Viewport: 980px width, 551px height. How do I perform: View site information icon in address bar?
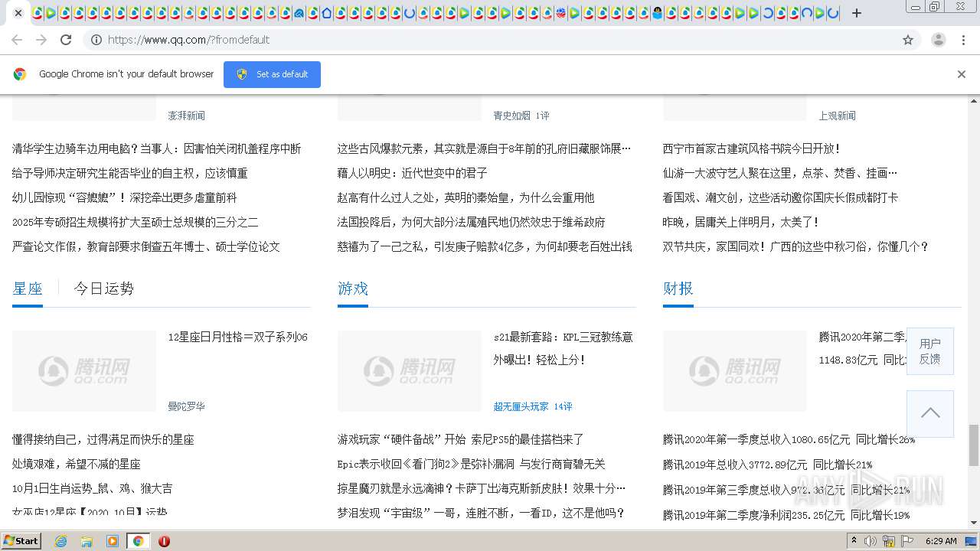tap(96, 40)
